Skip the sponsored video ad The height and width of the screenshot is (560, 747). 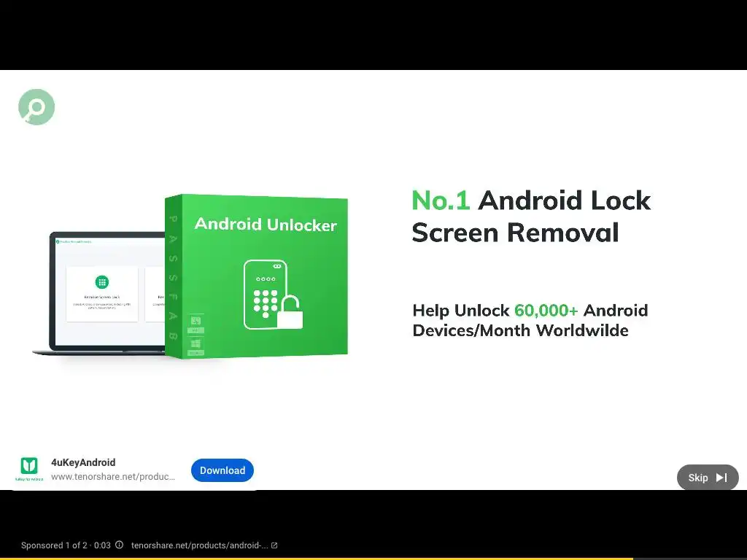coord(708,477)
